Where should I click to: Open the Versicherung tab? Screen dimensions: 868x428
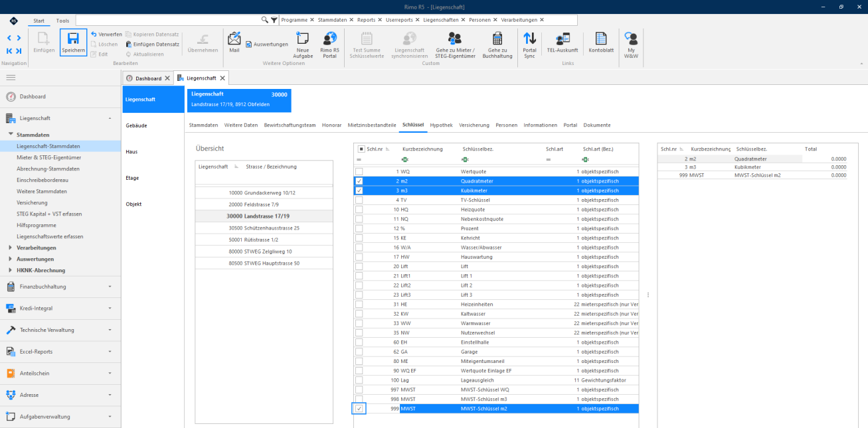[x=474, y=125]
